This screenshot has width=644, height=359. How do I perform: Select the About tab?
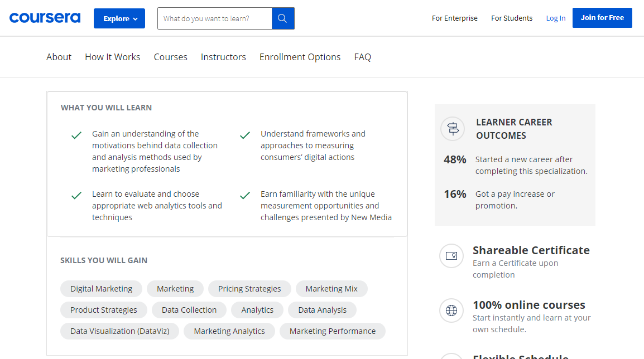point(59,56)
